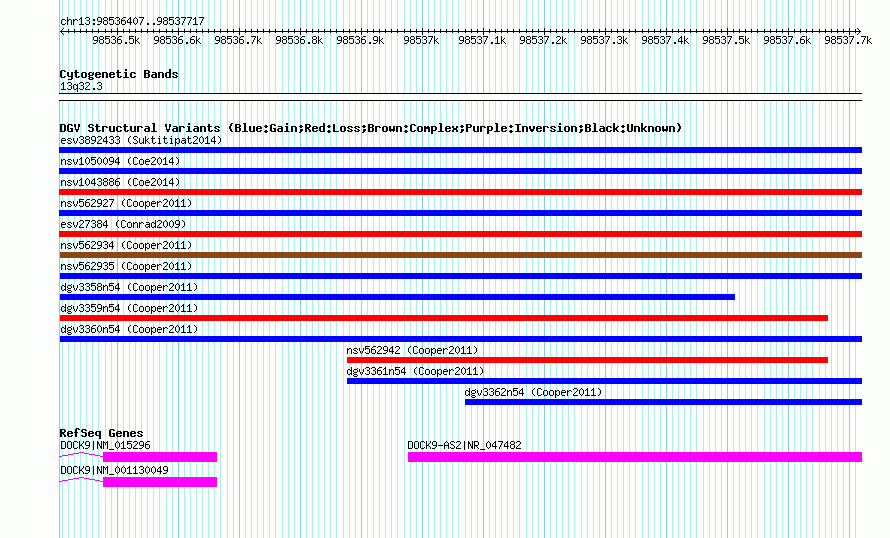Click the 98537k ruler tick label
This screenshot has height=538, width=890.
coord(421,40)
